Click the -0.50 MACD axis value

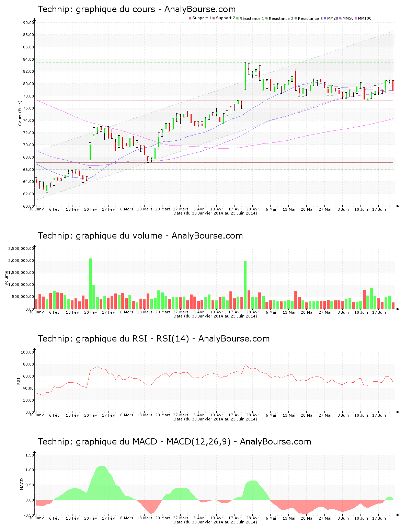coord(29,515)
